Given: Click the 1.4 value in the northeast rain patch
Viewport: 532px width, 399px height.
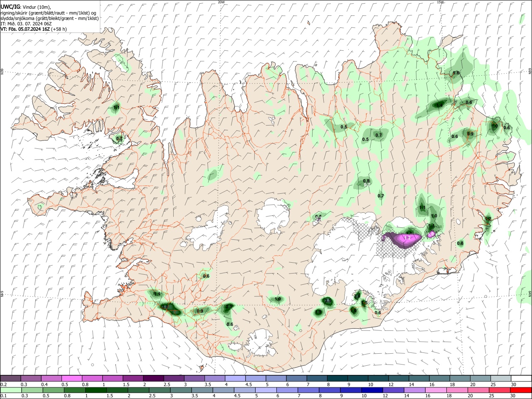Looking at the screenshot, I should [x=439, y=105].
